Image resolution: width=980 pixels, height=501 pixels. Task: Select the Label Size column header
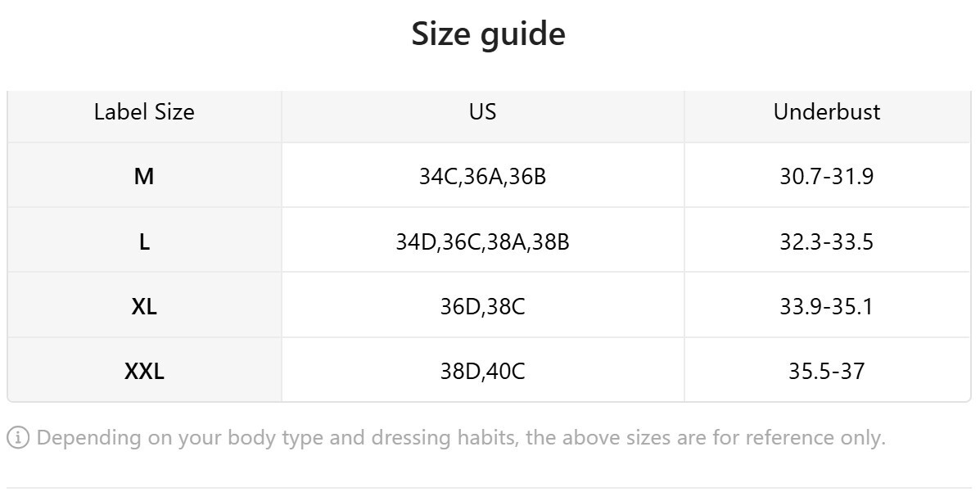point(144,112)
